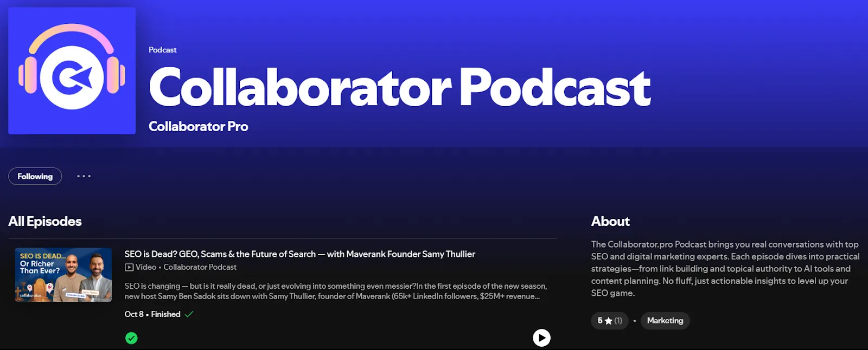The image size is (868, 350).
Task: Open the three-dots more options menu
Action: (x=84, y=176)
